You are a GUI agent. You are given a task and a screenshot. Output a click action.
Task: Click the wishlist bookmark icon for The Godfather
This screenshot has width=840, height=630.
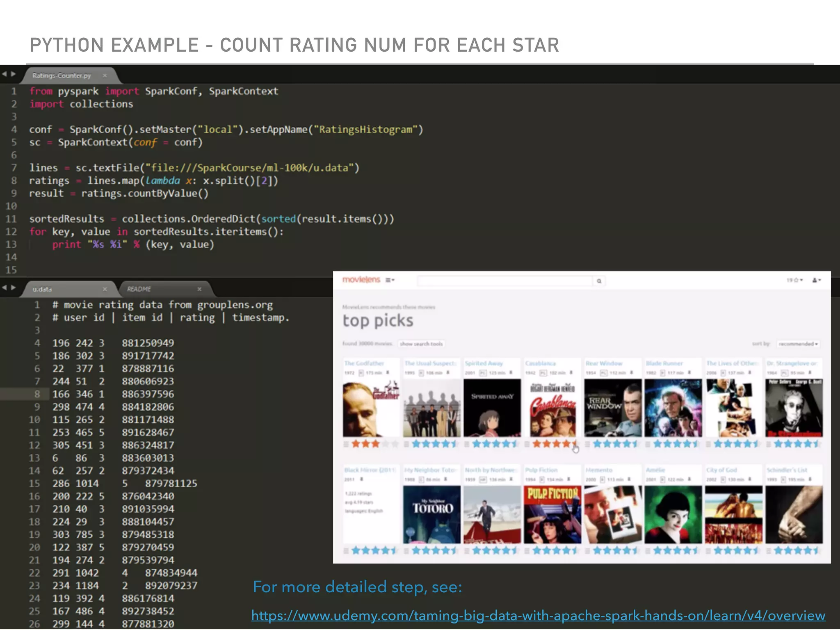[388, 373]
